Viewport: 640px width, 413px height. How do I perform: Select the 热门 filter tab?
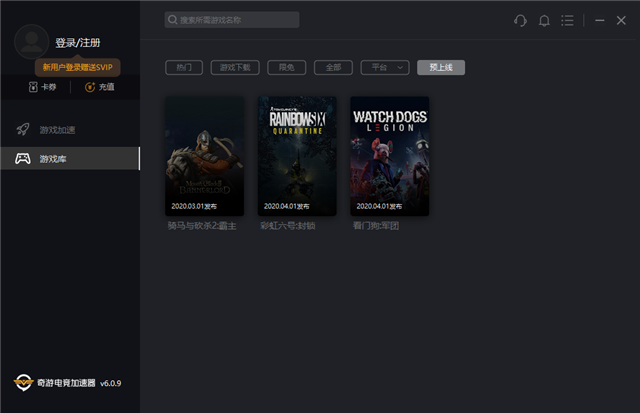click(184, 67)
